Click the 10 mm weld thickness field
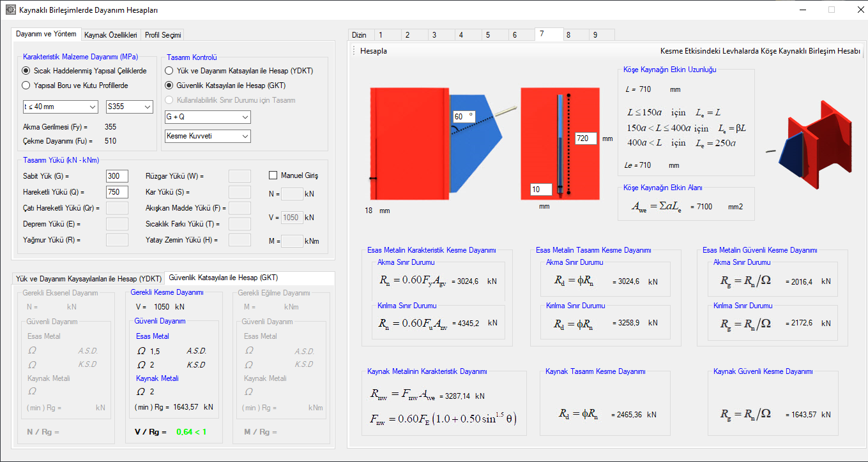Screen dimensions: 868x462 [x=540, y=190]
